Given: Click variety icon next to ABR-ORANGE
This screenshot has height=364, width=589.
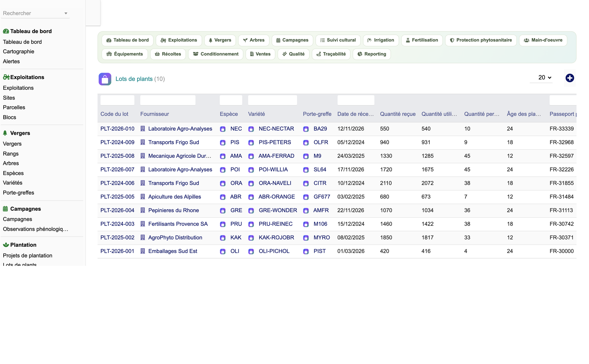Looking at the screenshot, I should [x=251, y=197].
